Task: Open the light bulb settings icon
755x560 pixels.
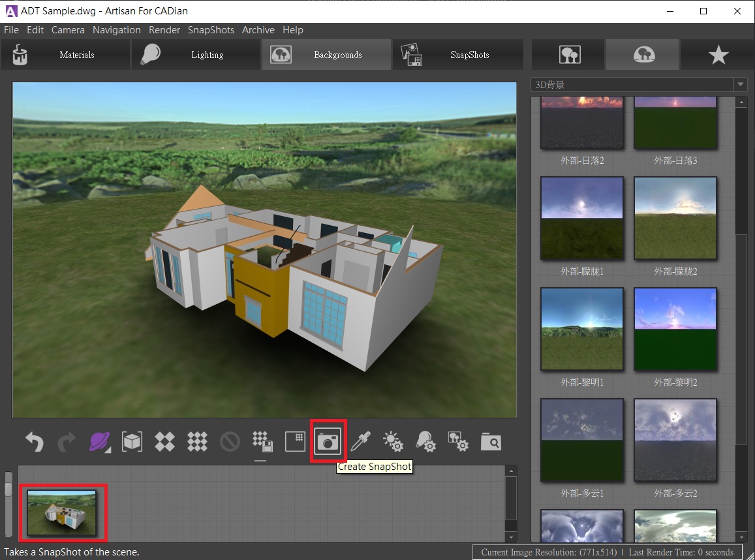Action: 425,442
